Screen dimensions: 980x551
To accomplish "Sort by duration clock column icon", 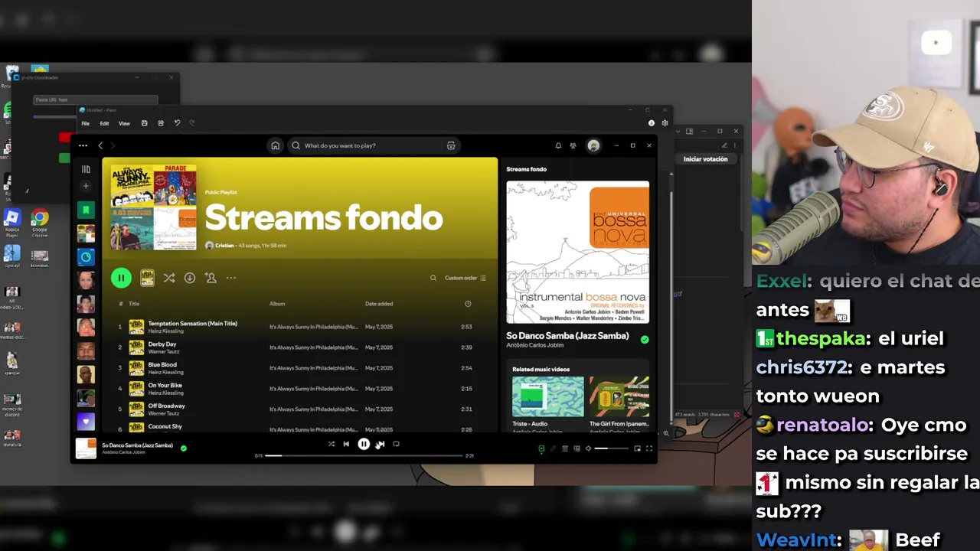I will [468, 304].
